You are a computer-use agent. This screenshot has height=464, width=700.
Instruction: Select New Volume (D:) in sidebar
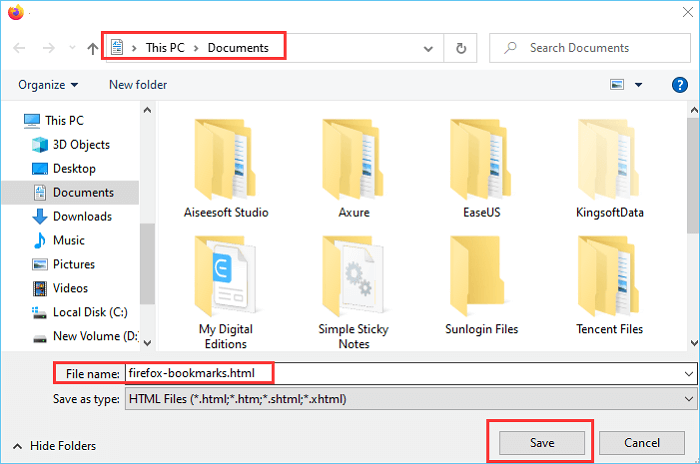[x=96, y=336]
